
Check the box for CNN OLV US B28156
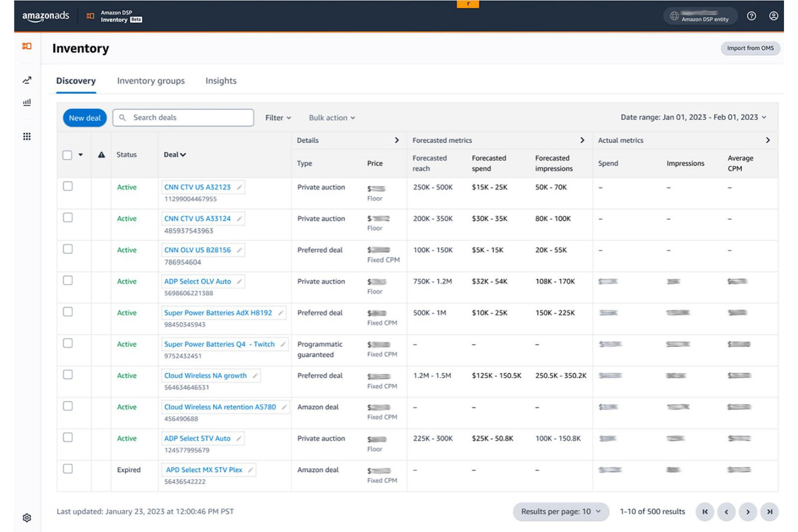68,249
